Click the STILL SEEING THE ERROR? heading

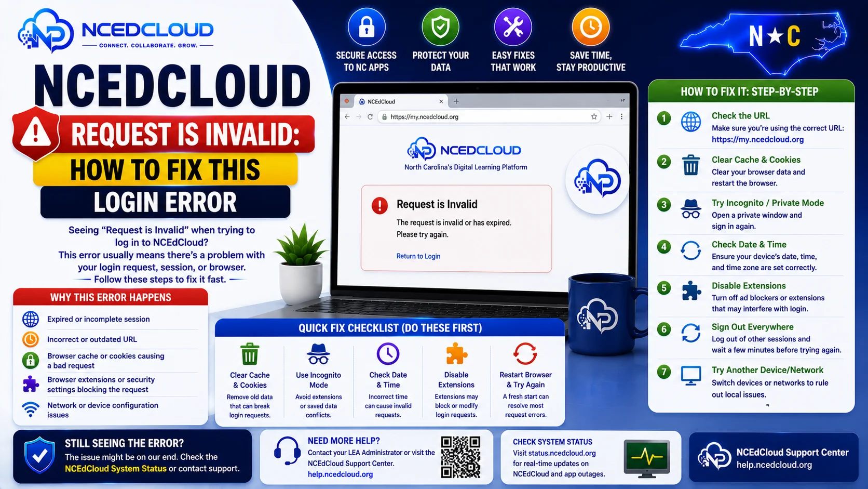124,443
